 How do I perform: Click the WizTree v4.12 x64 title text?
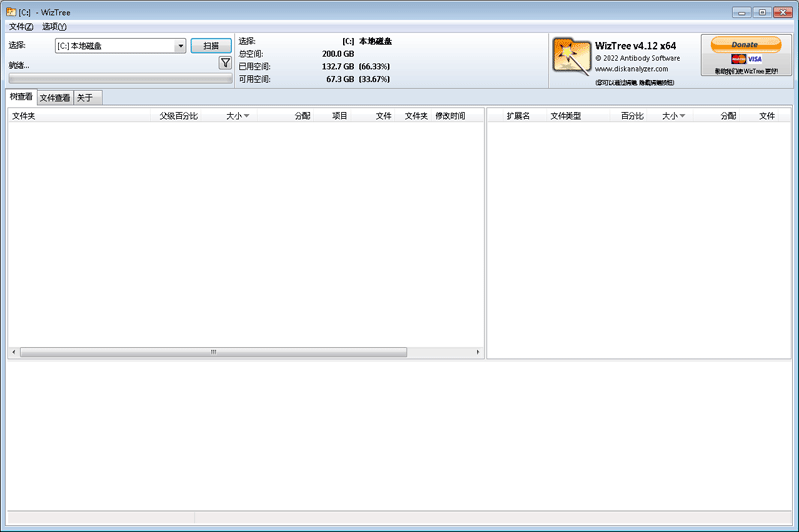pos(635,46)
